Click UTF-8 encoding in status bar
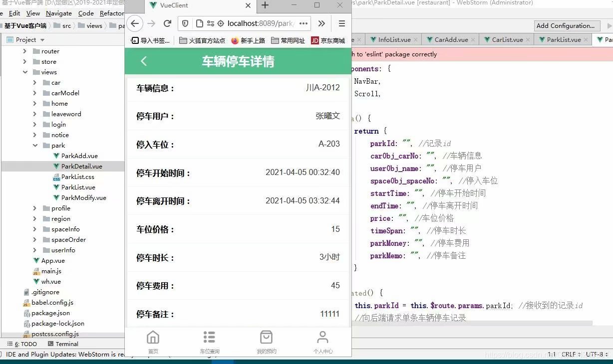Image resolution: width=613 pixels, height=364 pixels. point(596,354)
